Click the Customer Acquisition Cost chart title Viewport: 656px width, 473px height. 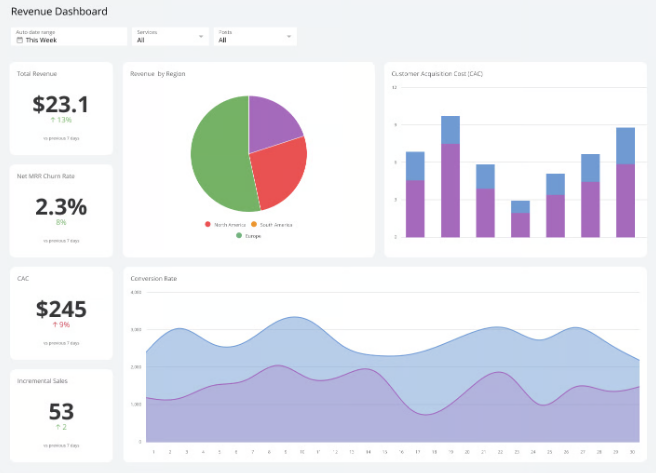pos(437,74)
